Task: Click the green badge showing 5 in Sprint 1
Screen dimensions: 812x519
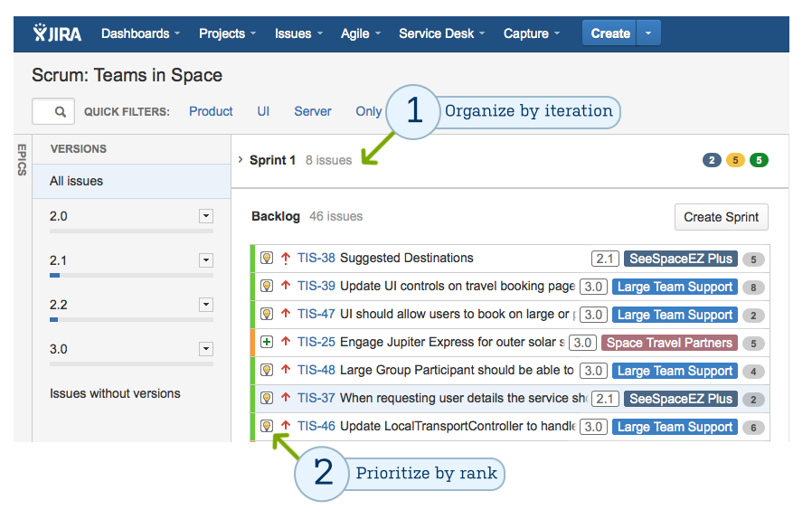Action: [x=759, y=161]
